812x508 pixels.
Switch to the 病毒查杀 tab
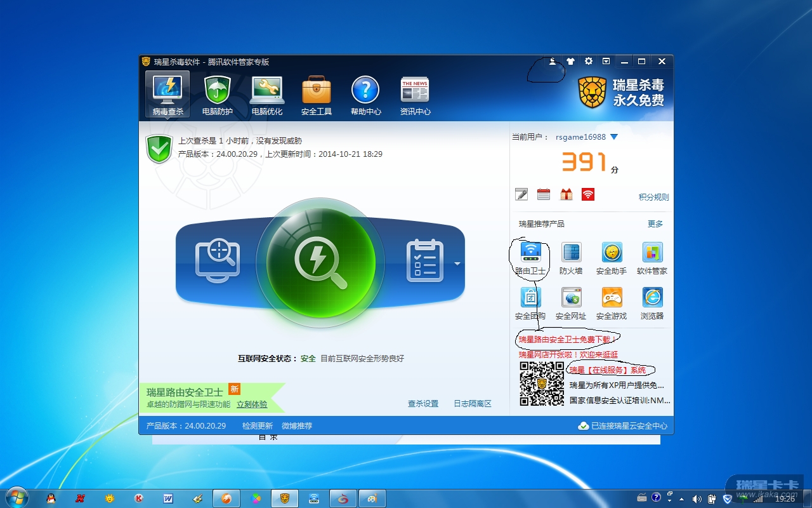click(x=167, y=95)
